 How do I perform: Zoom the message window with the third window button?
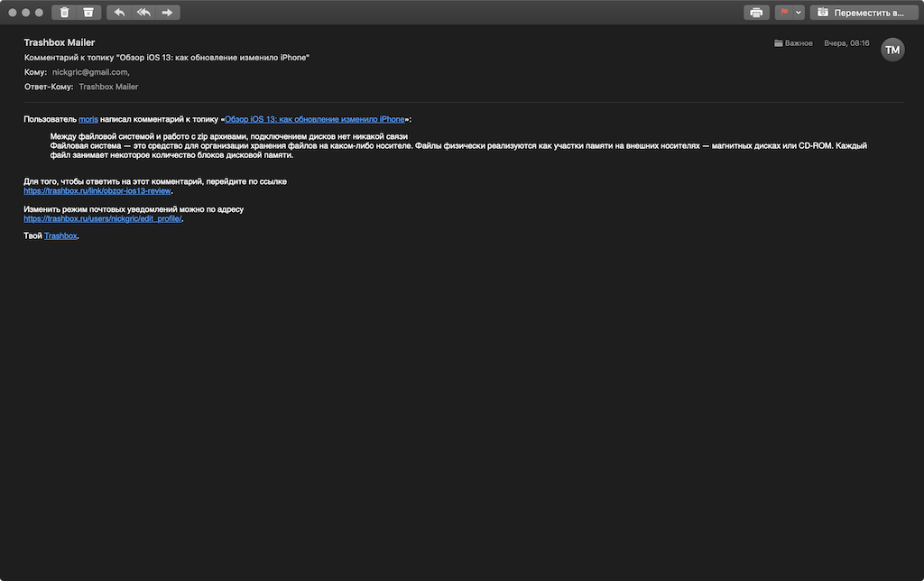click(39, 13)
